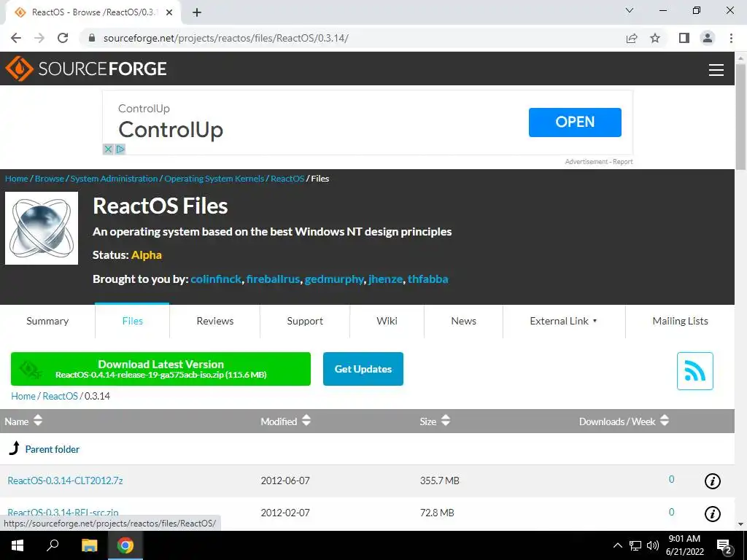
Task: Open the Mailing Lists tab
Action: (680, 322)
